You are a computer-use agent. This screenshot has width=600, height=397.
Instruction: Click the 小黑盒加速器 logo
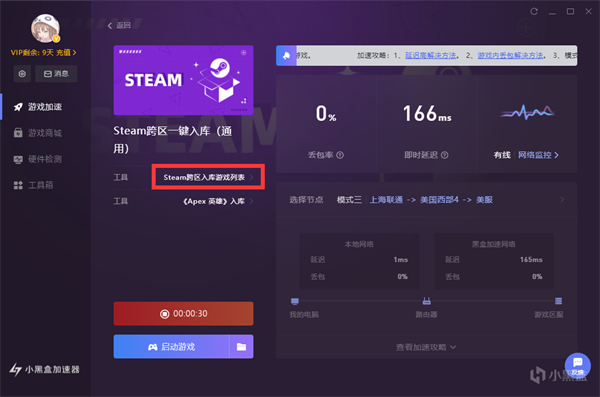pos(44,369)
